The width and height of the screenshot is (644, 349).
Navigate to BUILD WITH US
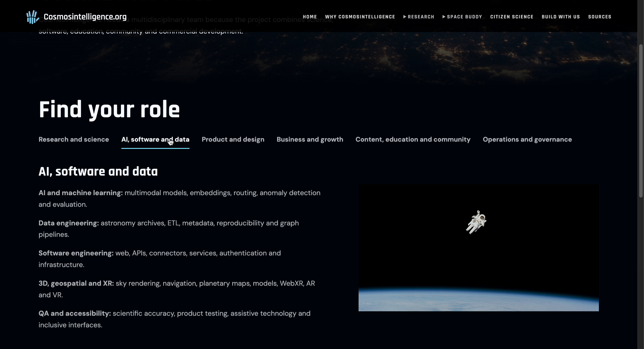[561, 17]
